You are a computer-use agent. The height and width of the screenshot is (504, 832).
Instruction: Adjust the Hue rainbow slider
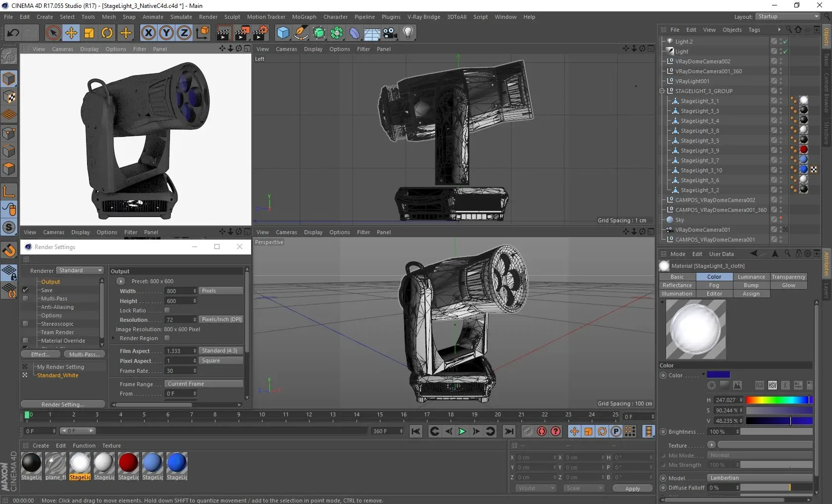pos(779,400)
